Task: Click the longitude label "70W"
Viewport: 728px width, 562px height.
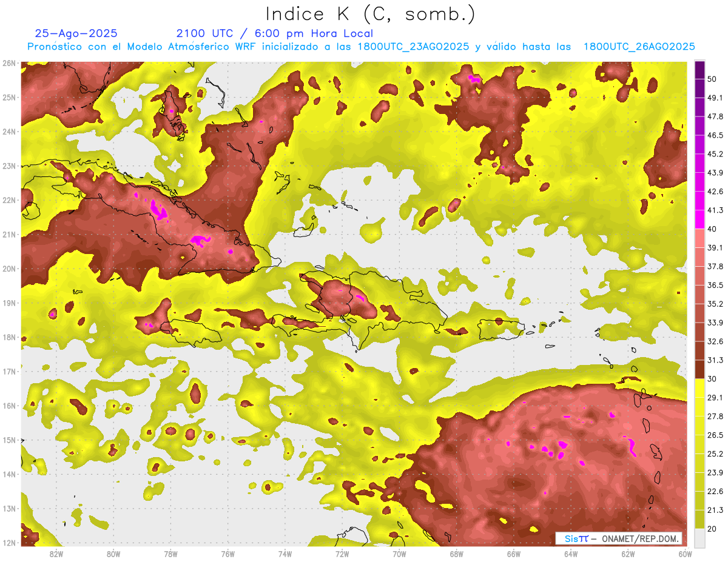Action: coord(399,554)
